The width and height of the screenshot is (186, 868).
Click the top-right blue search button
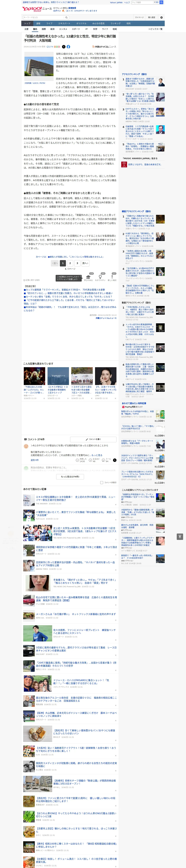(161, 2)
